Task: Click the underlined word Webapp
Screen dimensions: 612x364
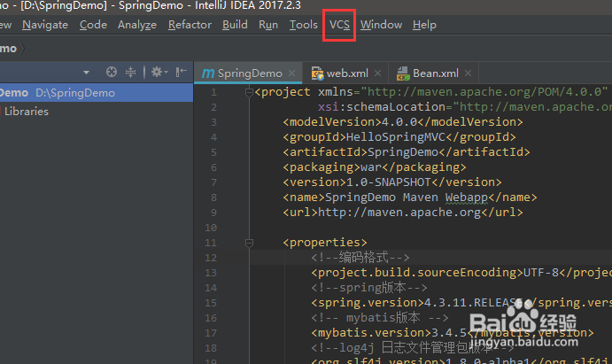Action: pyautogui.click(x=467, y=197)
